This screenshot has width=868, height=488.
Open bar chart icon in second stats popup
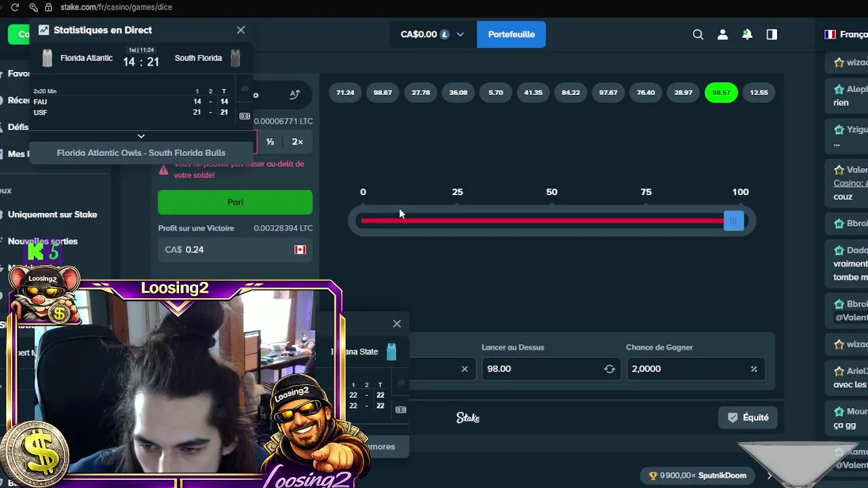401,383
